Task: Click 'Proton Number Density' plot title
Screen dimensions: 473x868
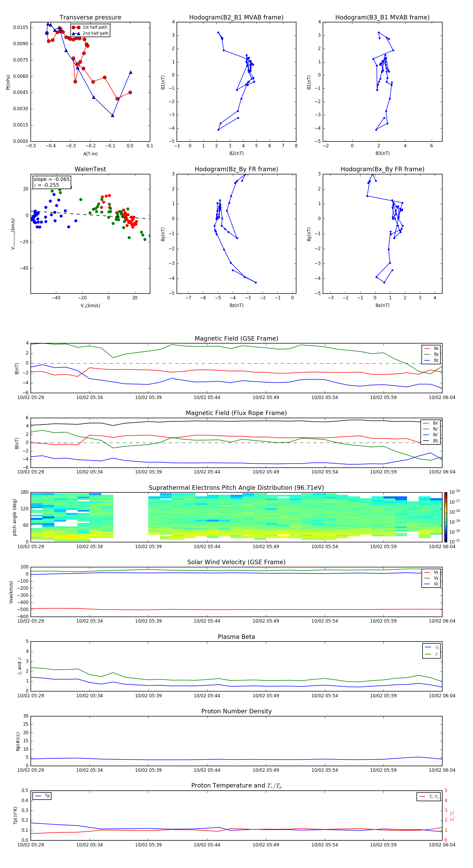Action: pos(236,711)
